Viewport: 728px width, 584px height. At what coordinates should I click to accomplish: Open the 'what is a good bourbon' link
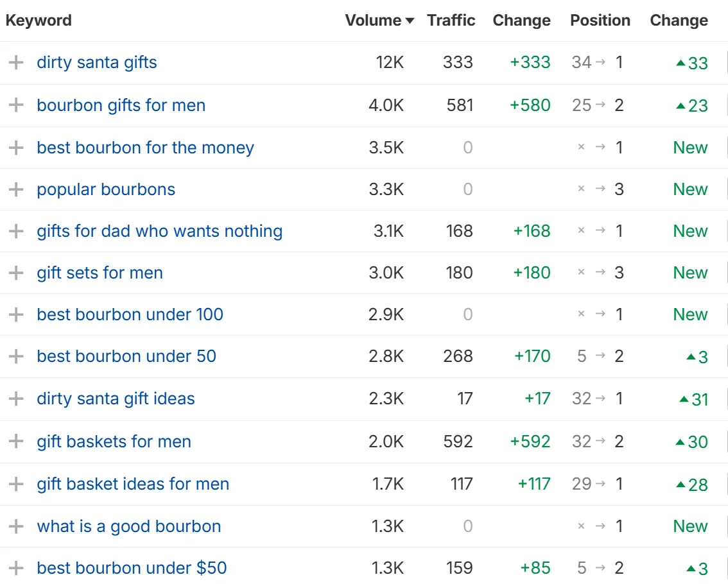click(x=128, y=526)
